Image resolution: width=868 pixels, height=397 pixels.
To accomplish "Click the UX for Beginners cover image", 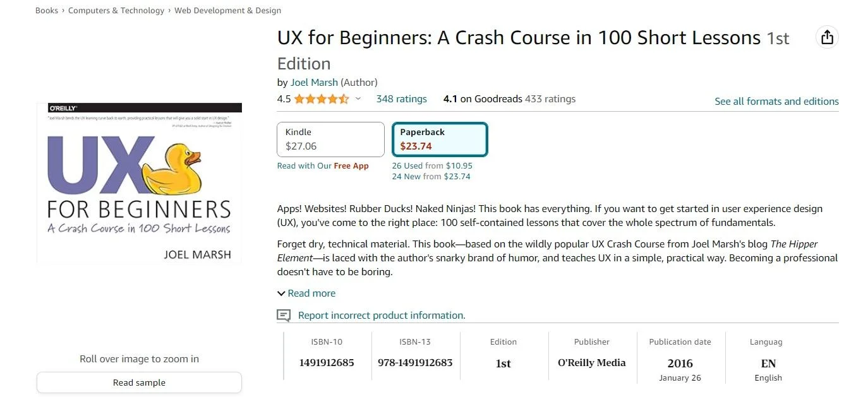I will pyautogui.click(x=139, y=183).
